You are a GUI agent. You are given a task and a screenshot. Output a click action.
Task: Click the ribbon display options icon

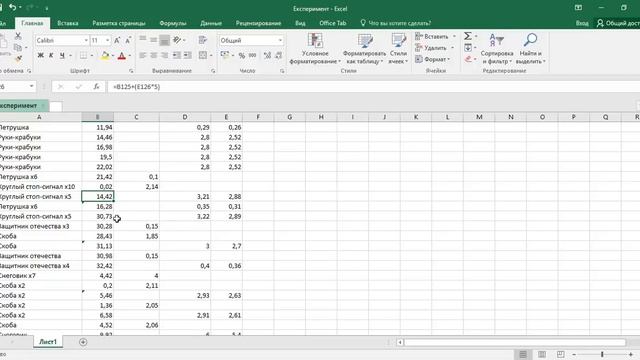(x=578, y=8)
